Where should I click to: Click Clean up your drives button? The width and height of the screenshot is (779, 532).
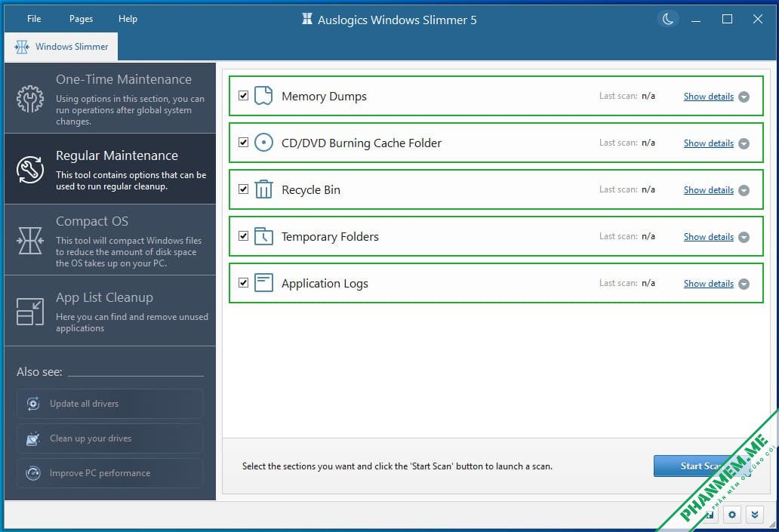pyautogui.click(x=109, y=438)
